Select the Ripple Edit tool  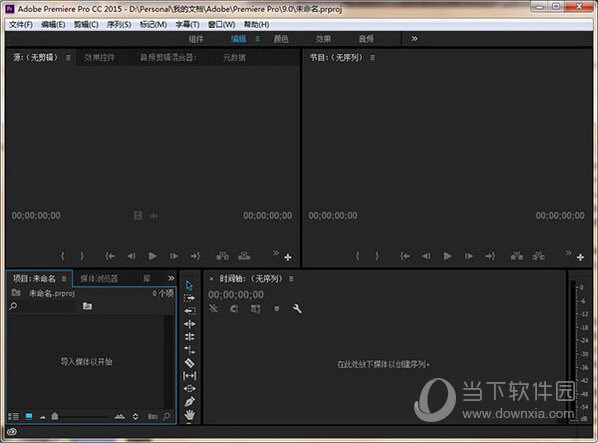click(190, 324)
